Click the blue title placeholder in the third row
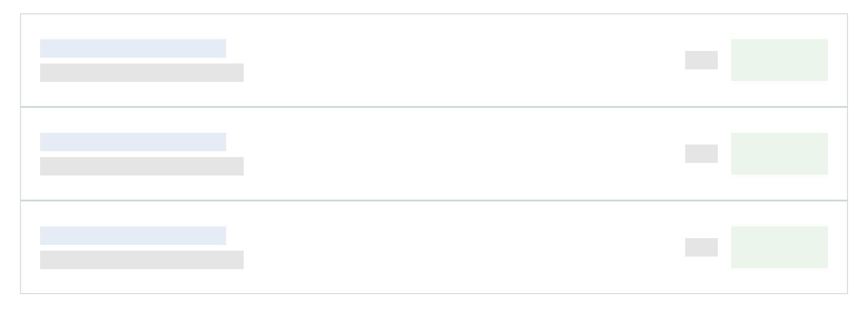 (133, 236)
